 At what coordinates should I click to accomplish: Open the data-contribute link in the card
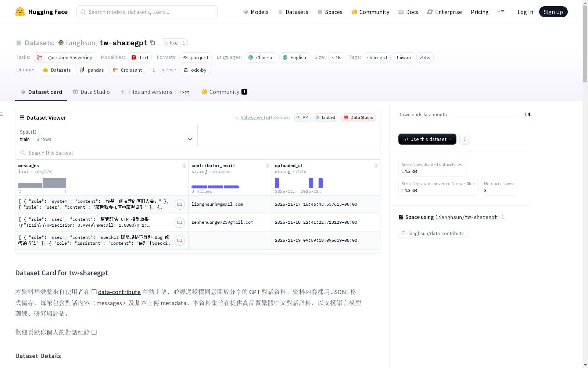point(119,292)
